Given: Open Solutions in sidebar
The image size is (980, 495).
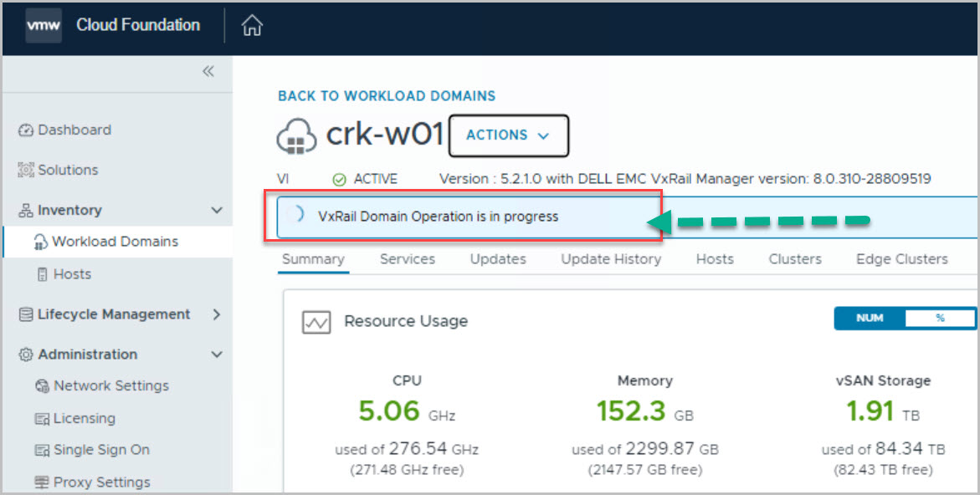Looking at the screenshot, I should [68, 170].
